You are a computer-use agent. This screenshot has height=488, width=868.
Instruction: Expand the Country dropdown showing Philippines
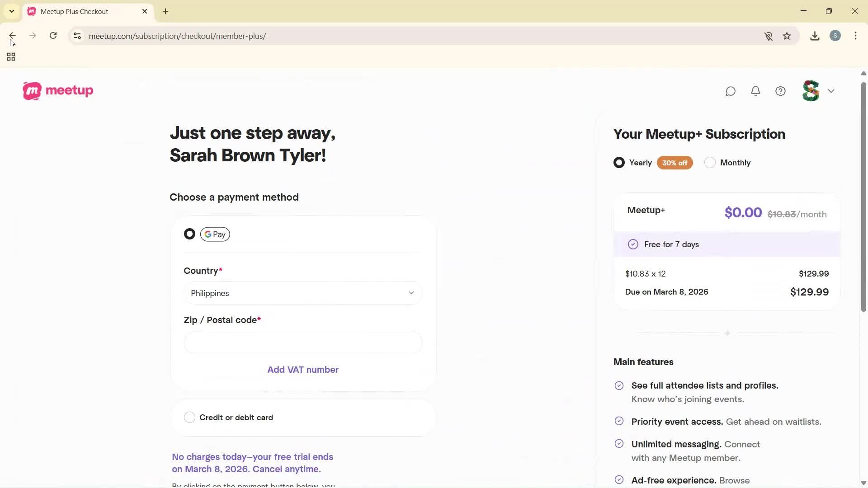(x=303, y=293)
